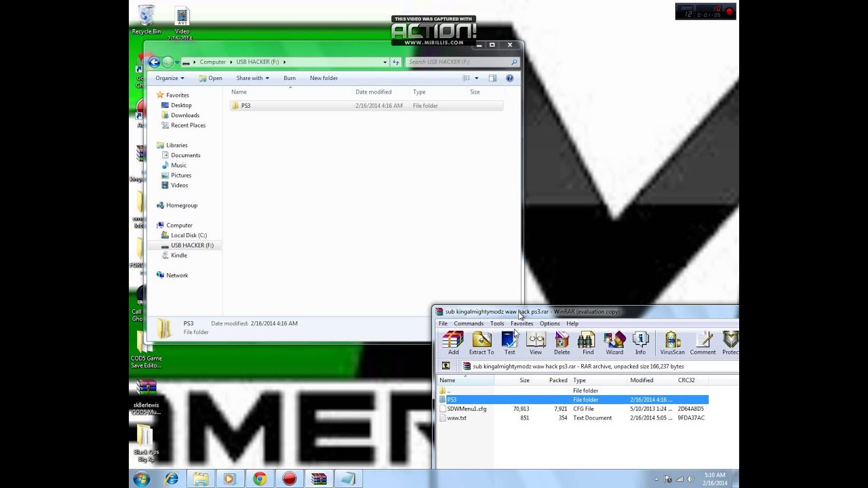Click the Burn button in Explorer
The image size is (868, 488).
tap(290, 78)
